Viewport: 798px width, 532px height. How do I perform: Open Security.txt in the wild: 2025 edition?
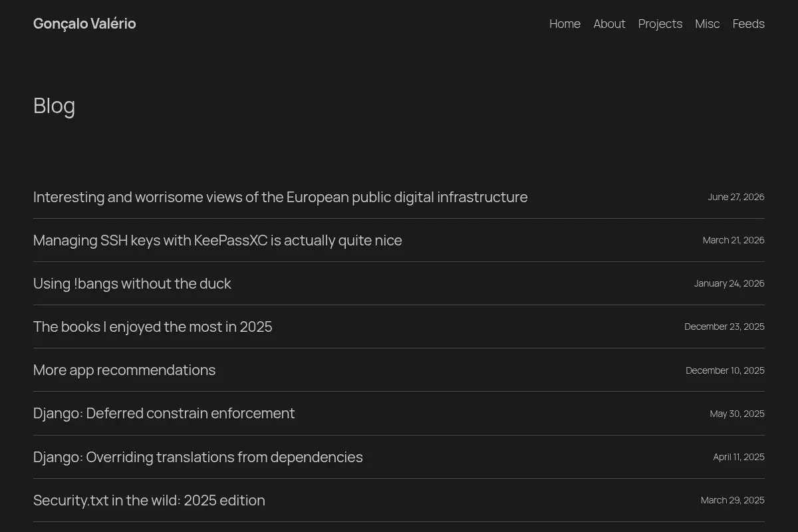pyautogui.click(x=149, y=501)
